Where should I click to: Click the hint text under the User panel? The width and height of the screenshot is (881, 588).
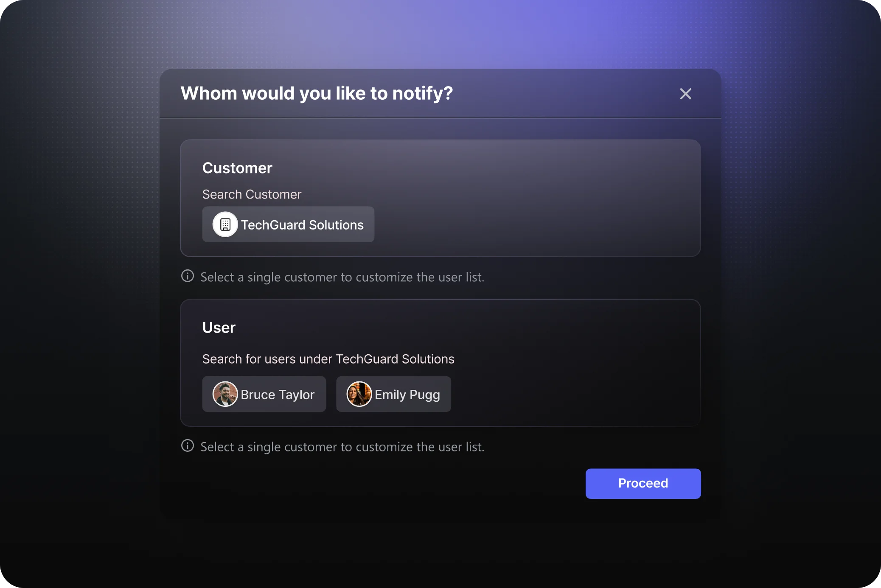point(342,447)
